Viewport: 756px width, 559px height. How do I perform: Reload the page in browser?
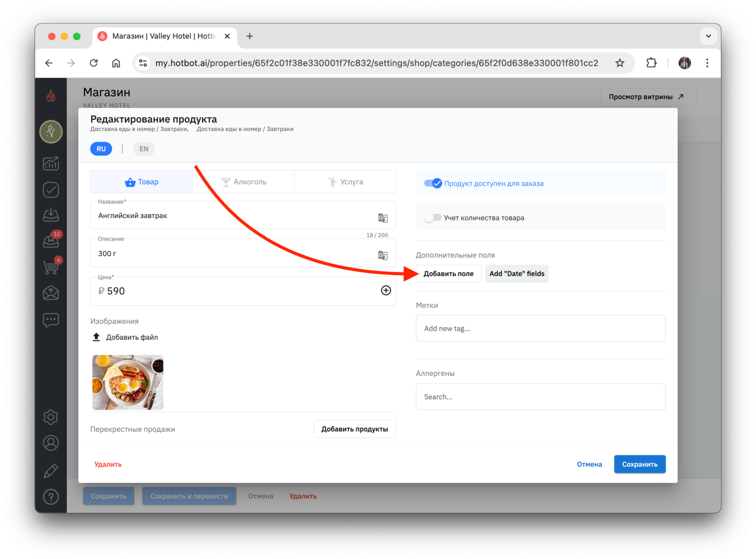click(94, 63)
